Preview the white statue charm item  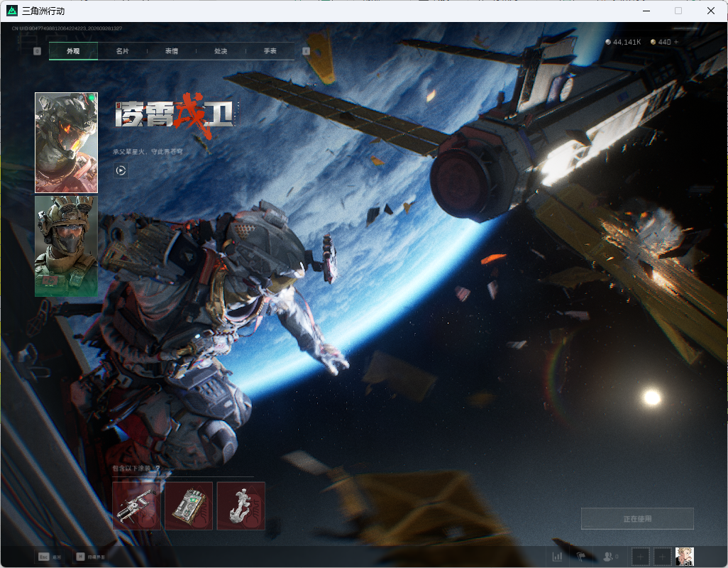(241, 506)
